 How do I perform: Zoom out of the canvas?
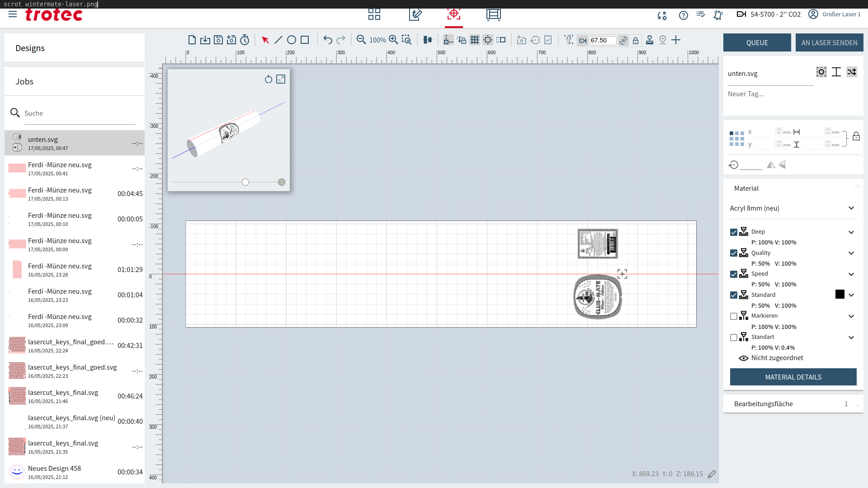pos(361,40)
